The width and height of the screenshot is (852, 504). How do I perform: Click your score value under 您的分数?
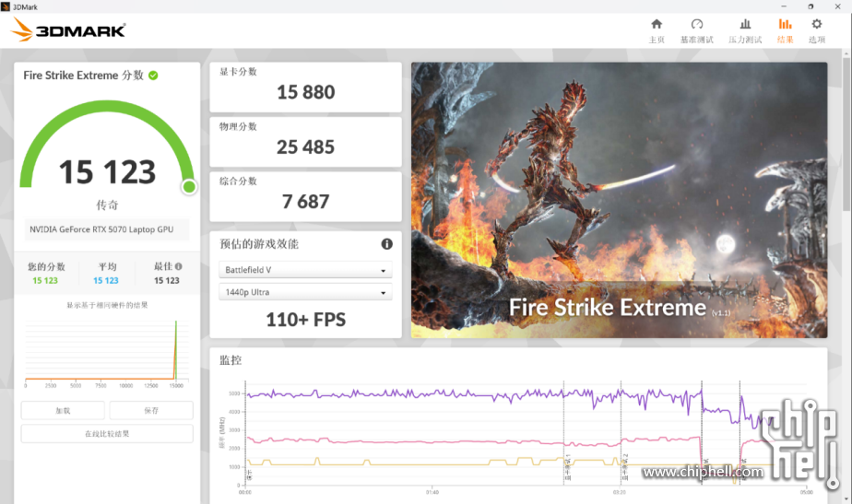45,281
